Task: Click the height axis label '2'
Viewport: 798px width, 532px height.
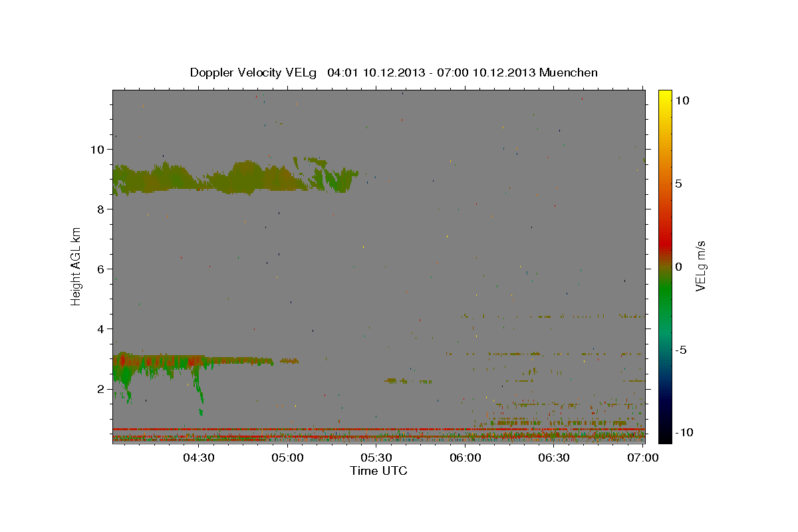Action: click(x=101, y=389)
